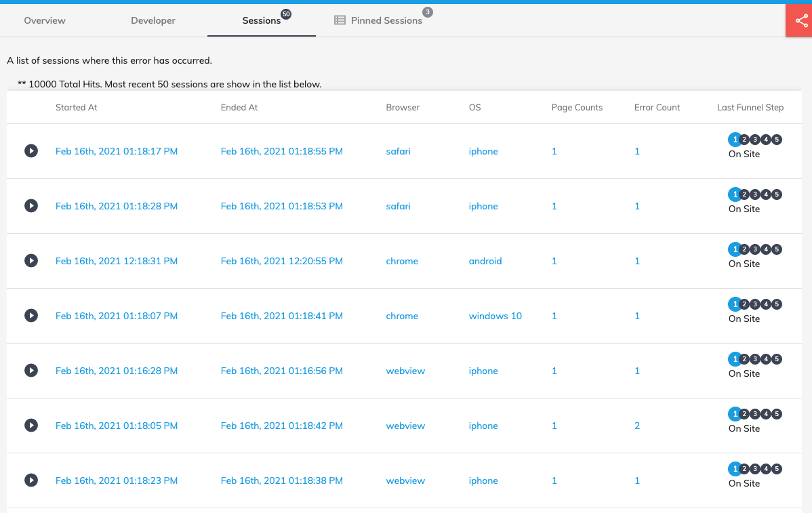
Task: Click the Last Funnel Step column header
Action: click(750, 107)
